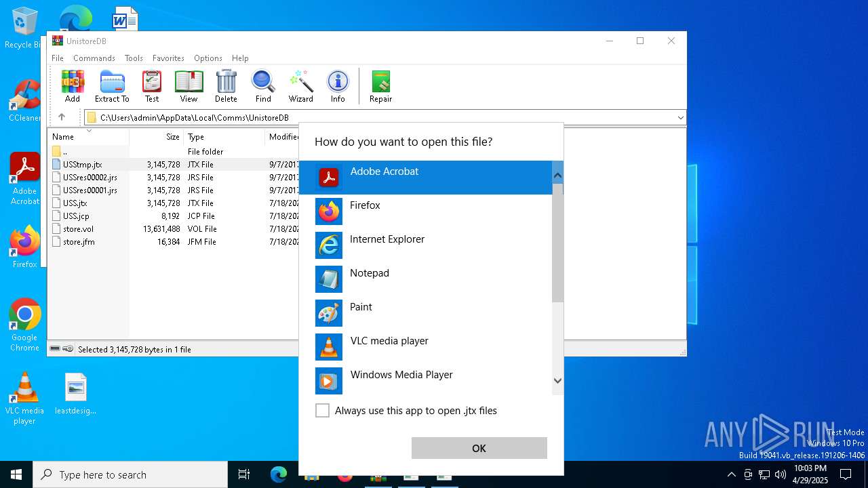Image resolution: width=868 pixels, height=488 pixels.
Task: Select the USStmp.jtx file row
Action: [x=174, y=164]
